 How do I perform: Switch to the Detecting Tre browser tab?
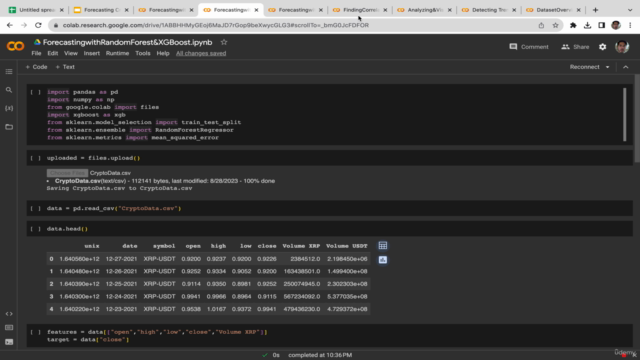(489, 10)
